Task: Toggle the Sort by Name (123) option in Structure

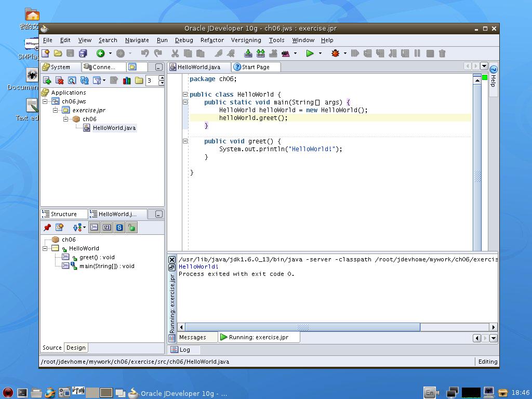Action: tap(107, 227)
